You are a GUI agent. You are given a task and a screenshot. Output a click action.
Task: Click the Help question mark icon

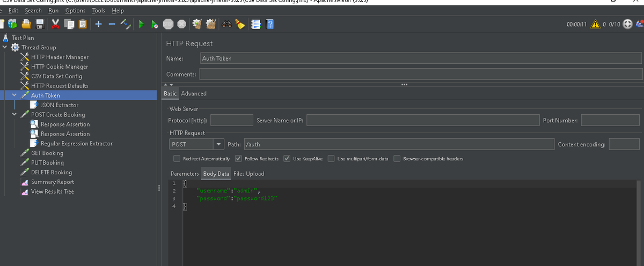(x=270, y=24)
